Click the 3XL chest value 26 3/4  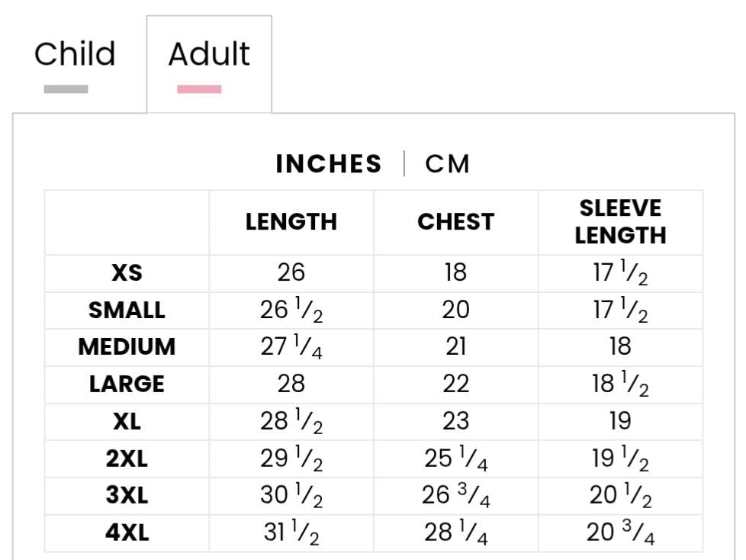pos(456,495)
